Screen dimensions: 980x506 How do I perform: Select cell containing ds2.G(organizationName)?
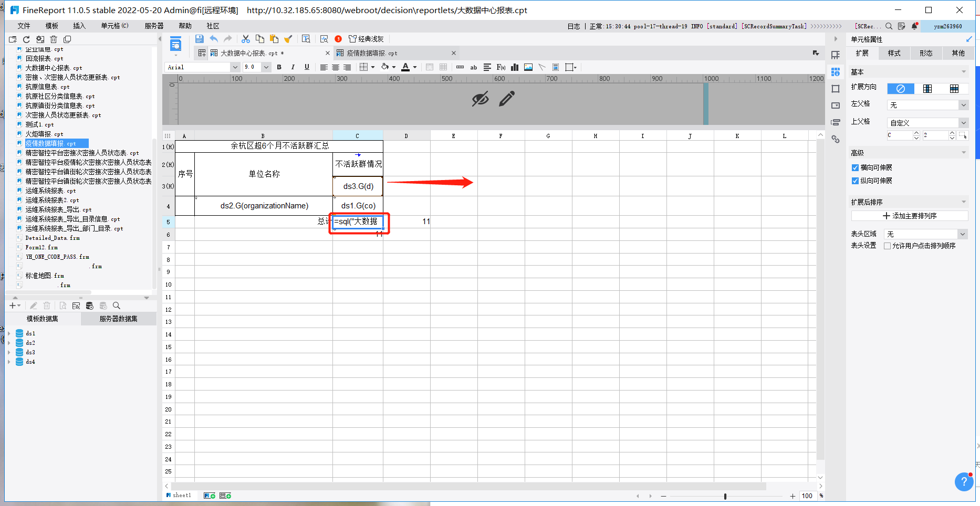264,206
